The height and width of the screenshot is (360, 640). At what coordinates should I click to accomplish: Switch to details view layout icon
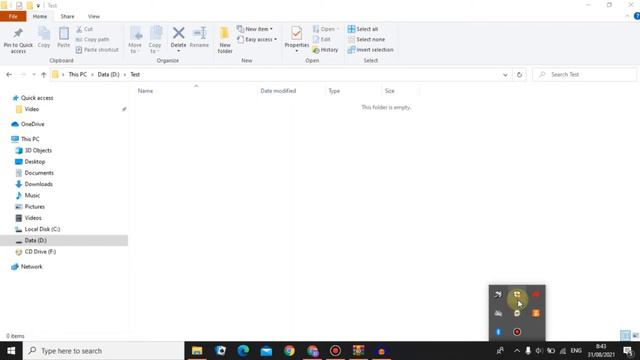[625, 336]
